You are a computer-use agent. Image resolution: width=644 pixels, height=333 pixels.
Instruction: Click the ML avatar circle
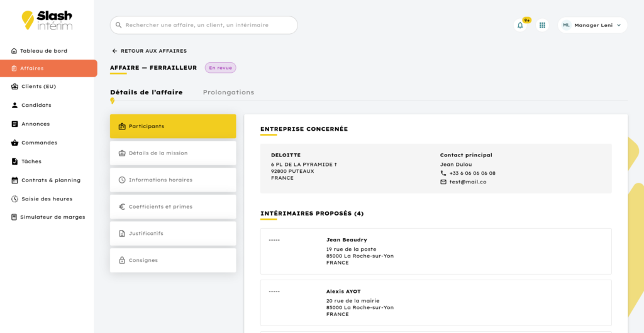(x=567, y=25)
